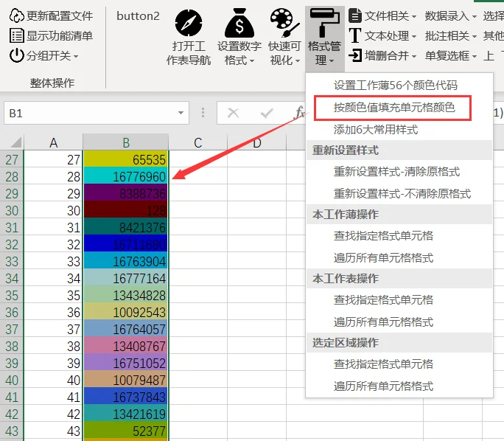Click the formula bar cancel X icon
This screenshot has height=441, width=504.
[x=233, y=113]
